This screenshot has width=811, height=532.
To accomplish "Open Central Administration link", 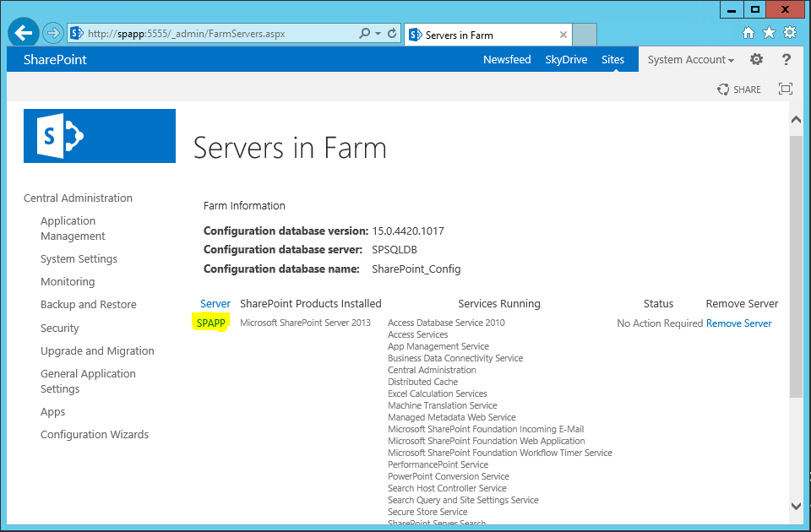I will tap(78, 198).
